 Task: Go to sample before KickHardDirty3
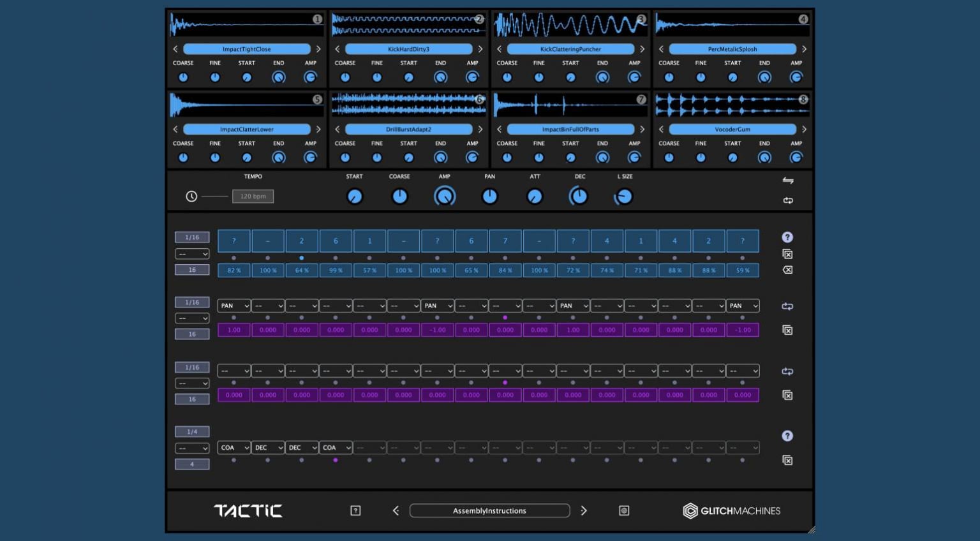(x=338, y=49)
